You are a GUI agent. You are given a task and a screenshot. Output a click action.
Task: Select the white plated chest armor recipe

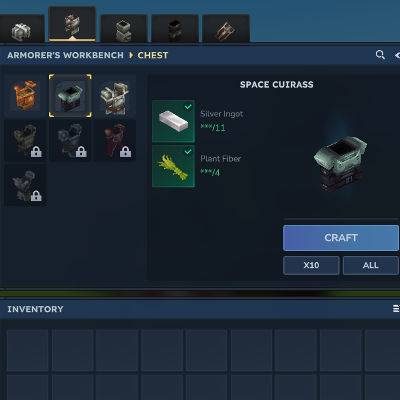pyautogui.click(x=115, y=96)
